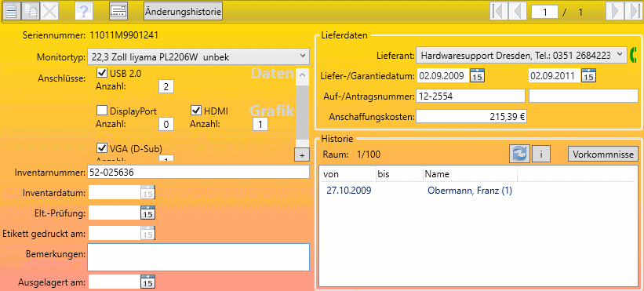
Task: Go to next record arrow
Action: click(x=615, y=12)
